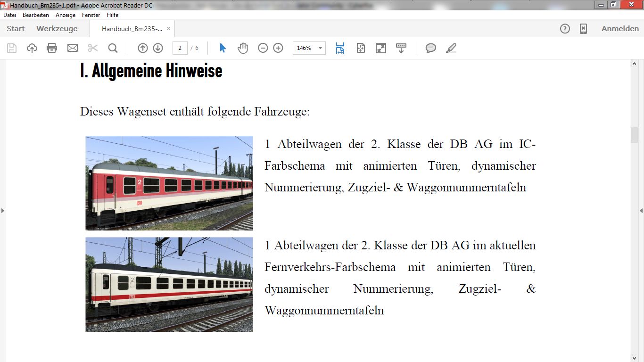Open the search magnifier tool
The width and height of the screenshot is (644, 362).
click(x=113, y=48)
